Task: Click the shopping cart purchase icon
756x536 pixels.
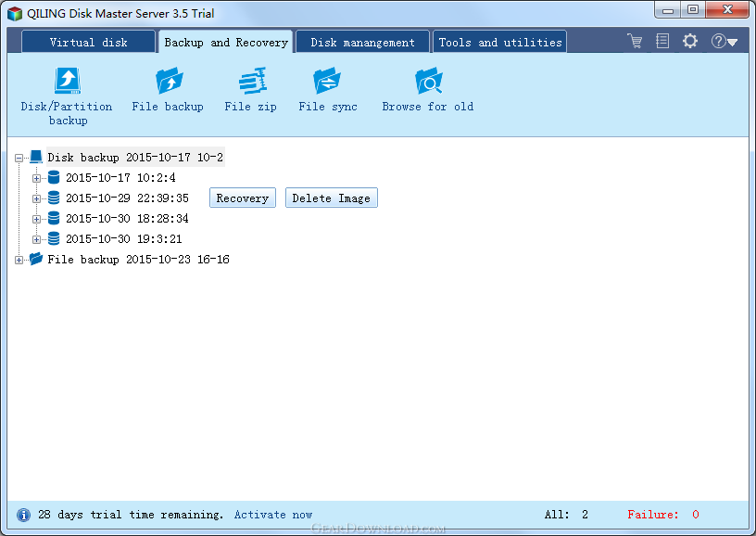Action: coord(635,42)
